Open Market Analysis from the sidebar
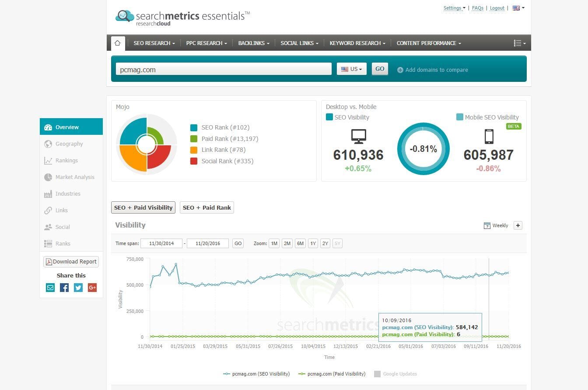 pyautogui.click(x=74, y=177)
